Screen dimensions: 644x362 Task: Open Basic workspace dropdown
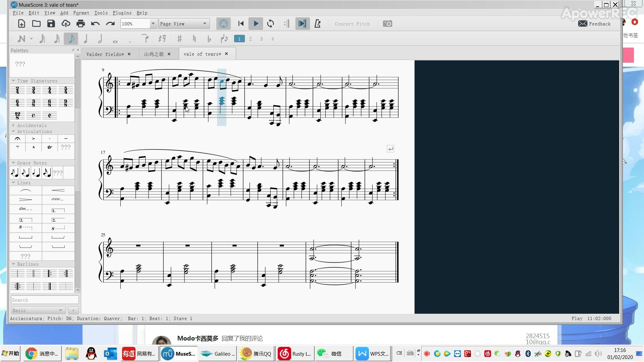(38, 310)
